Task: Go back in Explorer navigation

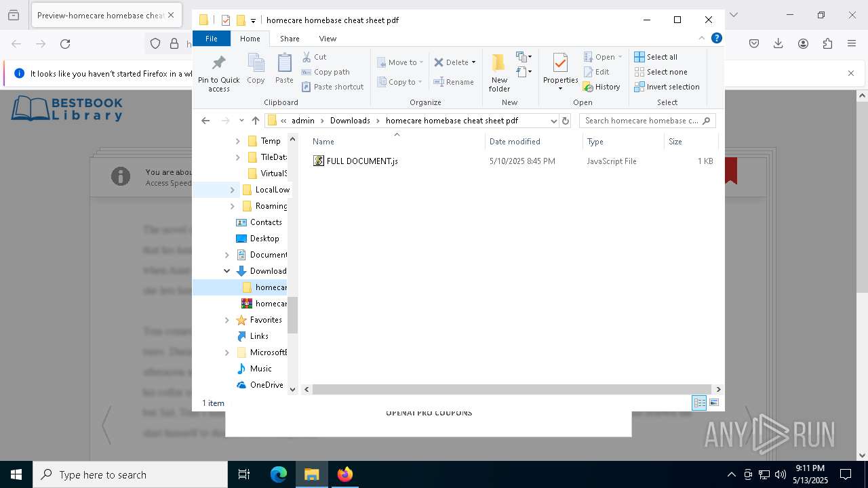Action: coord(205,121)
